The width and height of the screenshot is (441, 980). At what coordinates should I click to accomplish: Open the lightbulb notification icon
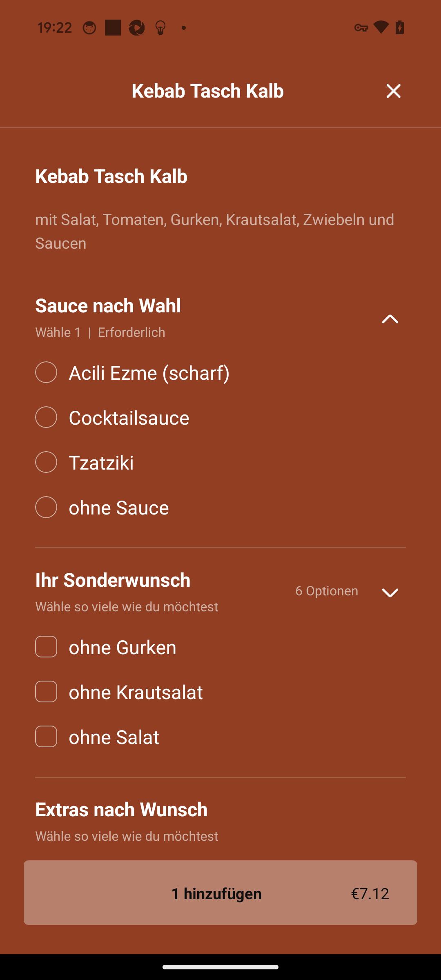(x=160, y=28)
